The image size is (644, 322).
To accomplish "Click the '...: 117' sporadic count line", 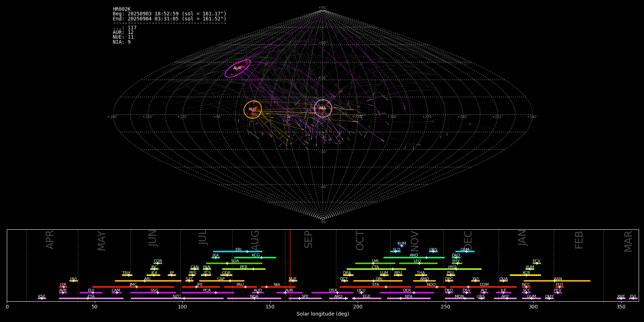I will 125,28.
